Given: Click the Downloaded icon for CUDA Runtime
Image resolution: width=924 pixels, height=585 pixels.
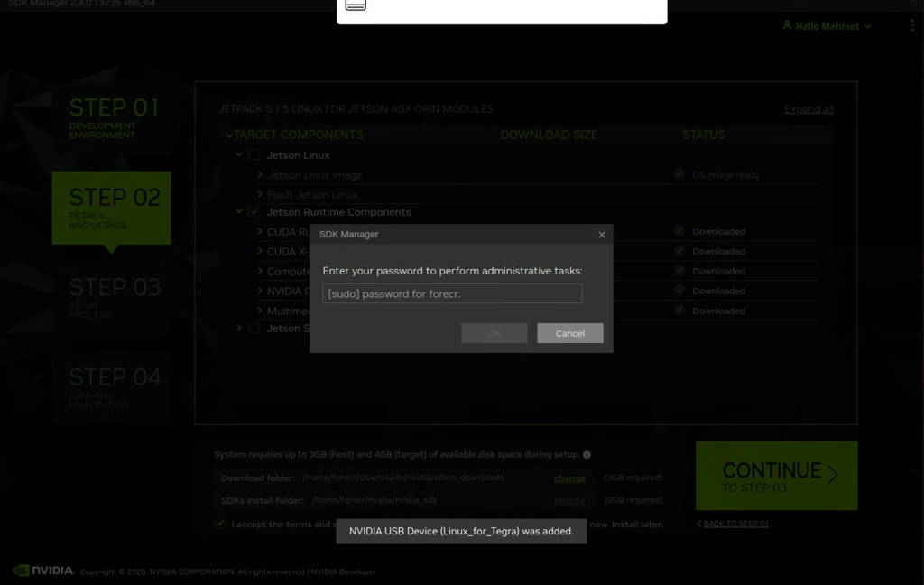Looking at the screenshot, I should tap(679, 230).
